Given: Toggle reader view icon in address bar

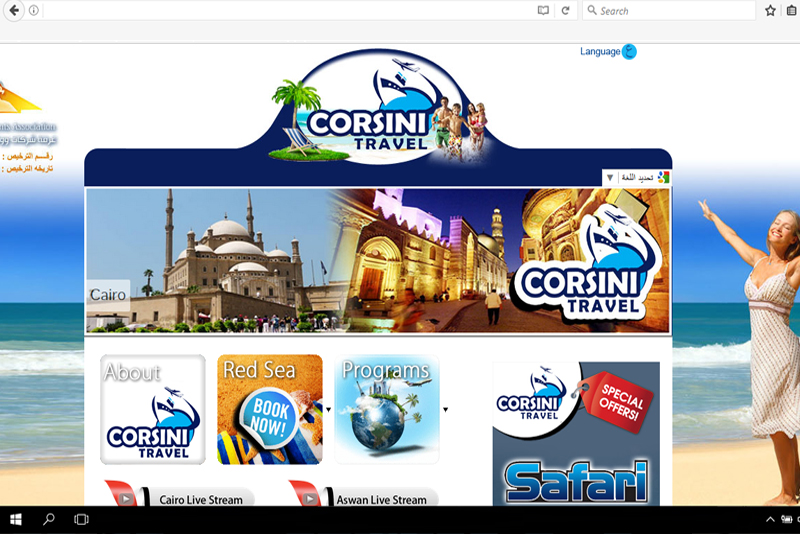Looking at the screenshot, I should pos(543,11).
